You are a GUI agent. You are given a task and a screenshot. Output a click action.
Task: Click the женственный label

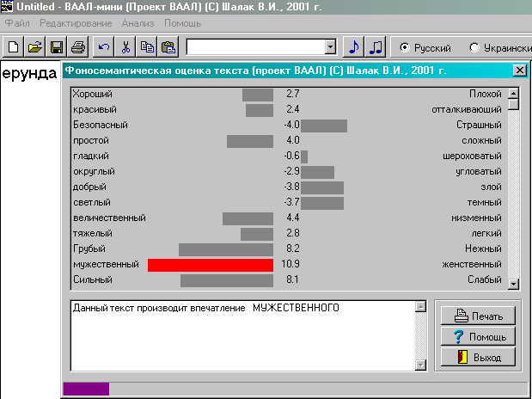coord(472,265)
